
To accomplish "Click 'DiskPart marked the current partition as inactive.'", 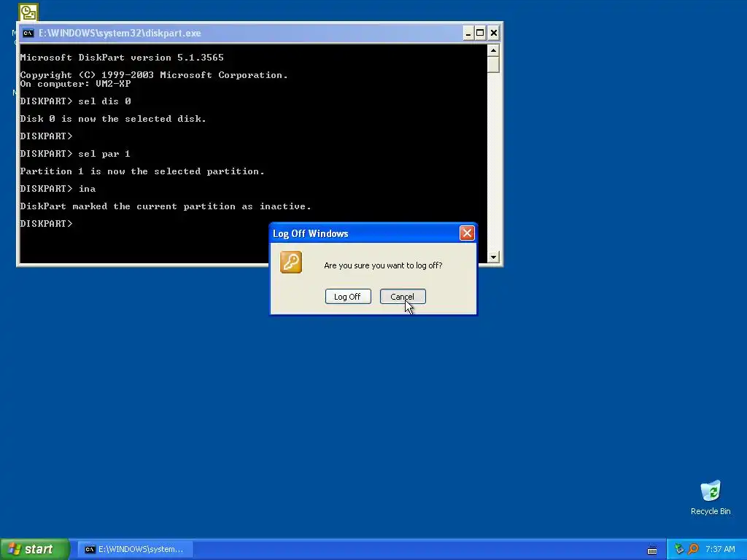I will [x=166, y=206].
